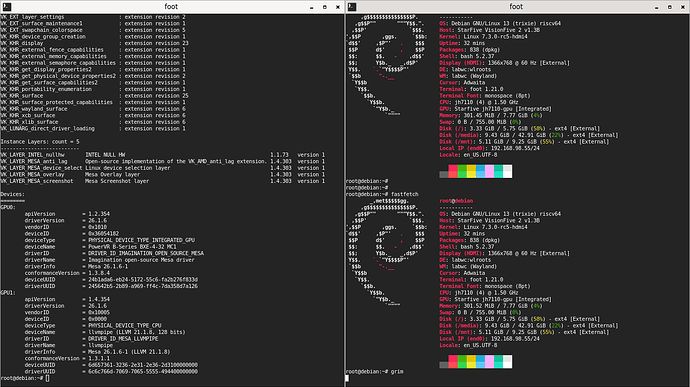Maximize the left foot terminal window
The height and width of the screenshot is (387, 690).
tap(325, 7)
